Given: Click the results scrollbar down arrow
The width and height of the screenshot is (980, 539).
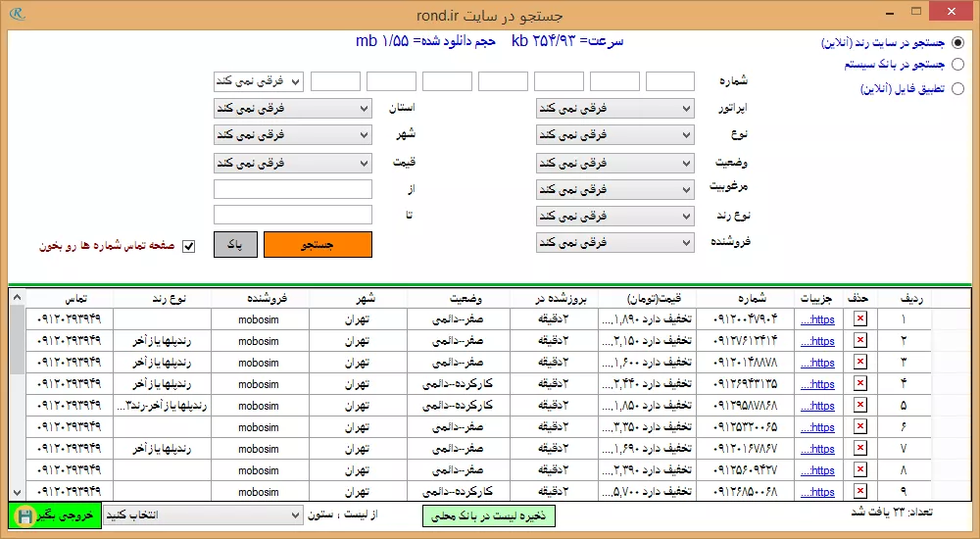Looking at the screenshot, I should coord(17,492).
